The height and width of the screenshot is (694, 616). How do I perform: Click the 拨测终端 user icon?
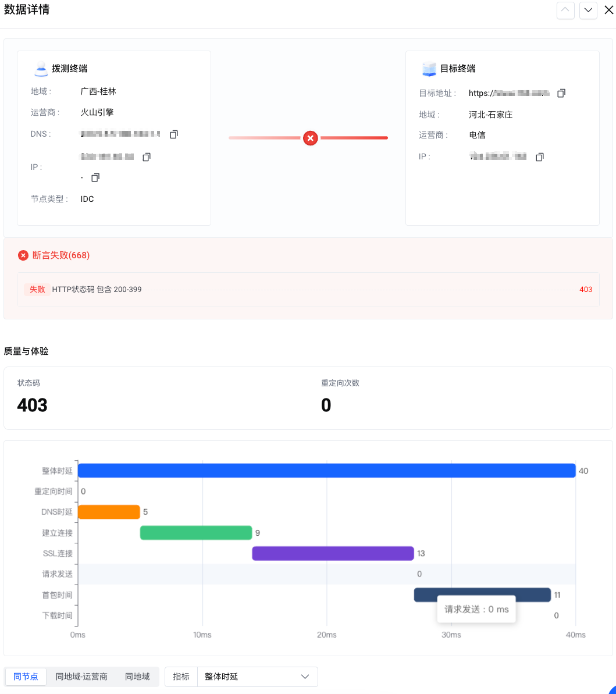[x=41, y=69]
